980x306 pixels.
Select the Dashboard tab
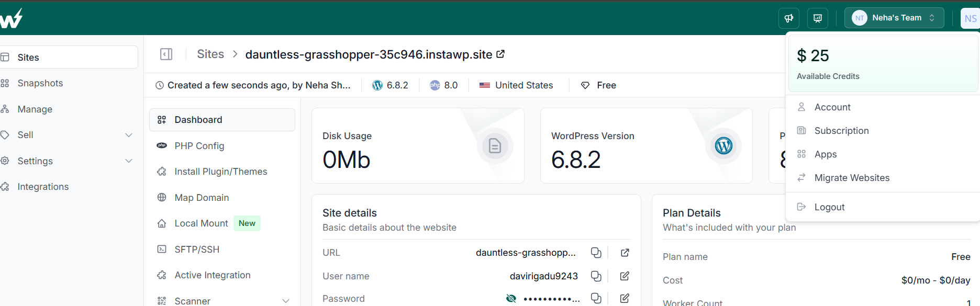coord(222,120)
